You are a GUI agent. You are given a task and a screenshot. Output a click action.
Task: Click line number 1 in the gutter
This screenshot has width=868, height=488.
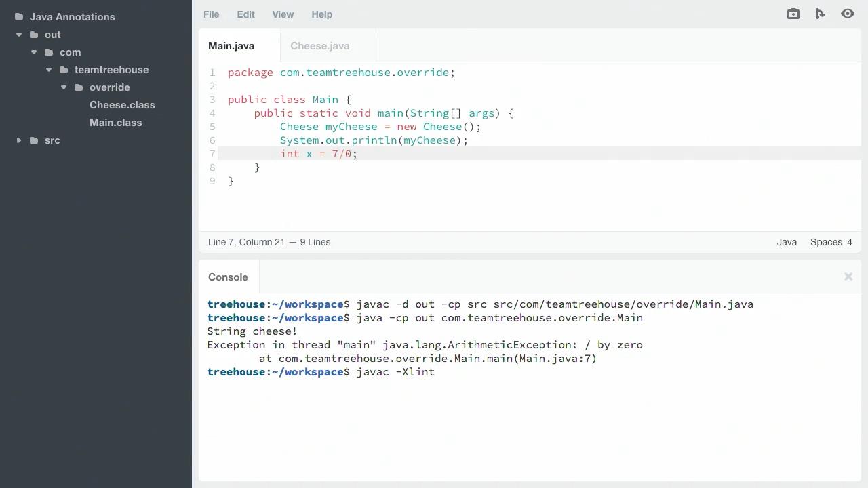point(212,73)
